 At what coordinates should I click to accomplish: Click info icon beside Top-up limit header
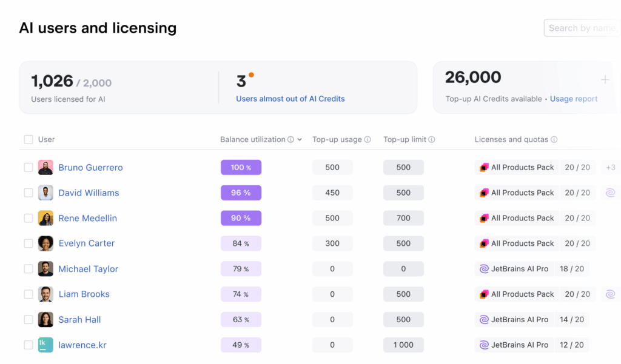click(x=432, y=139)
